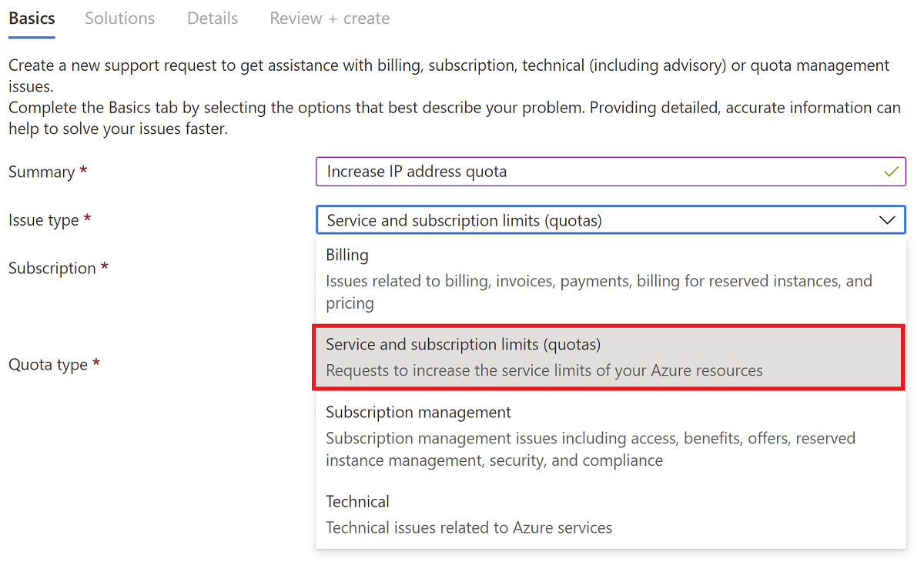Select Service and subscription limits (quotas) option
This screenshot has height=572, width=924.
click(463, 345)
